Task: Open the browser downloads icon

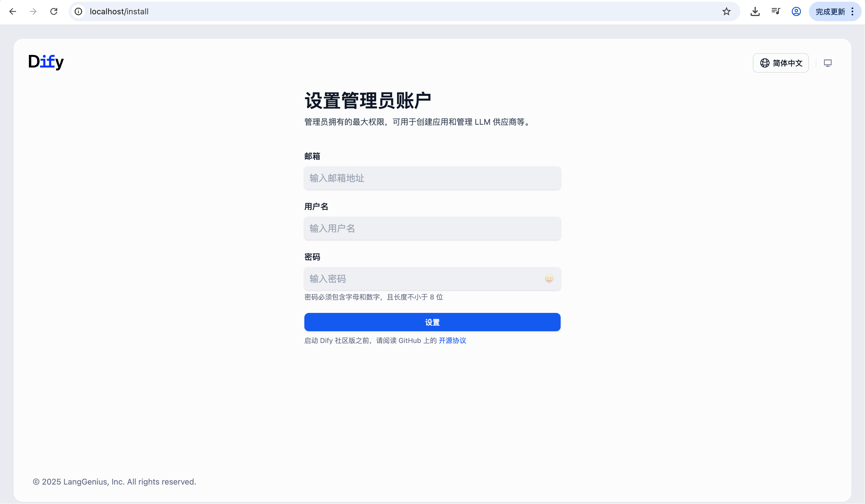Action: pos(755,11)
